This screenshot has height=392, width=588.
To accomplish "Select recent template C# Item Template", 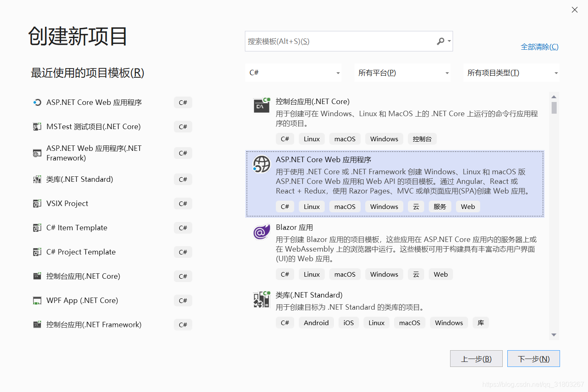I will (x=77, y=228).
